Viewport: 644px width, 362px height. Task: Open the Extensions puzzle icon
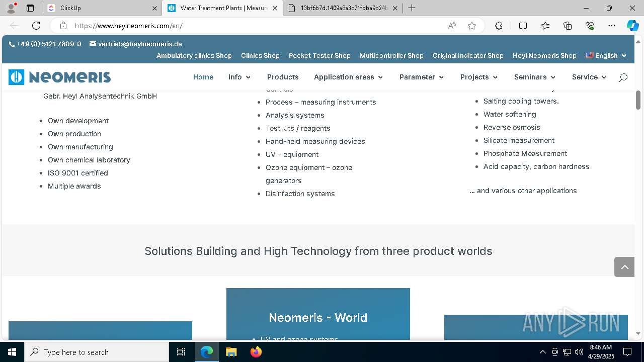(x=499, y=26)
